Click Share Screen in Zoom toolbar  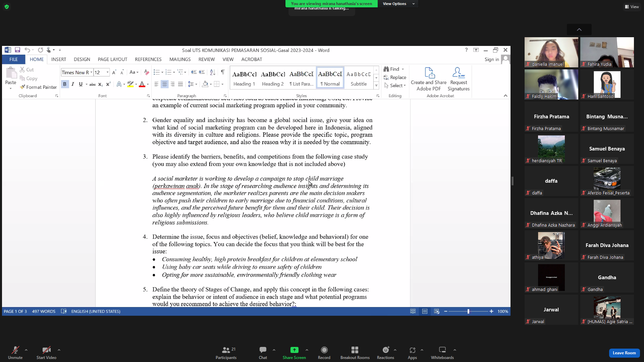pyautogui.click(x=294, y=353)
